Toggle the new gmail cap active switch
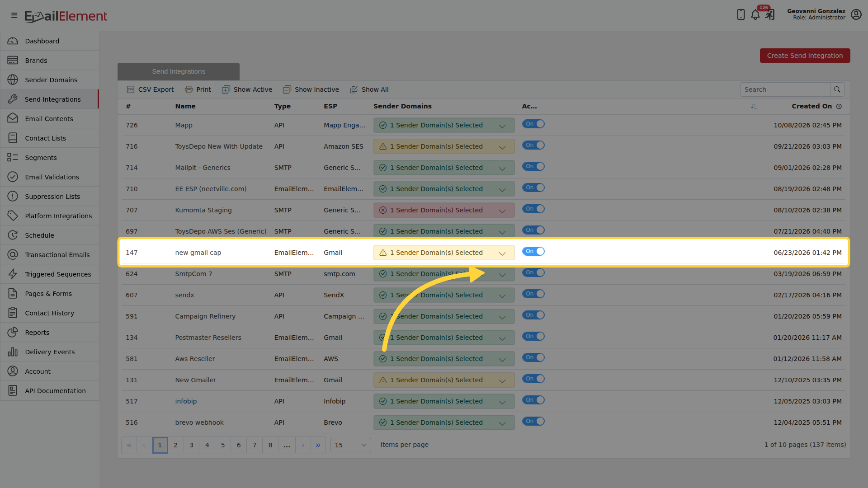Screen dimensions: 868x488 pyautogui.click(x=533, y=251)
